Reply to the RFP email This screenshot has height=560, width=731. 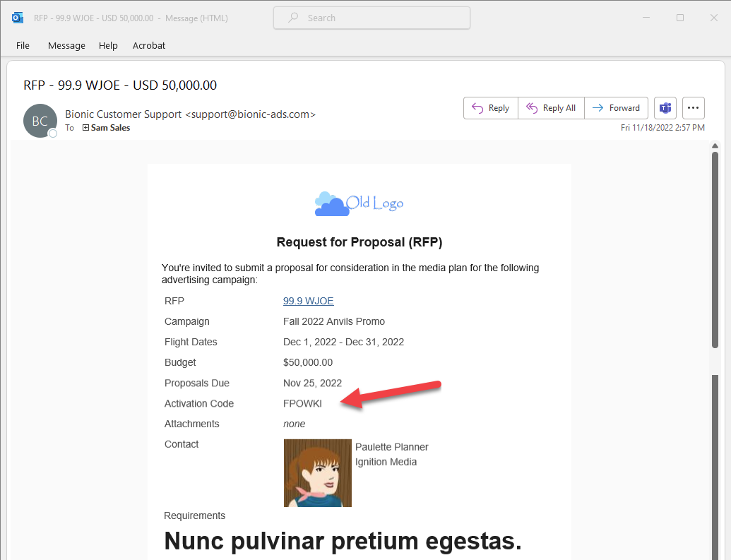[x=491, y=108]
